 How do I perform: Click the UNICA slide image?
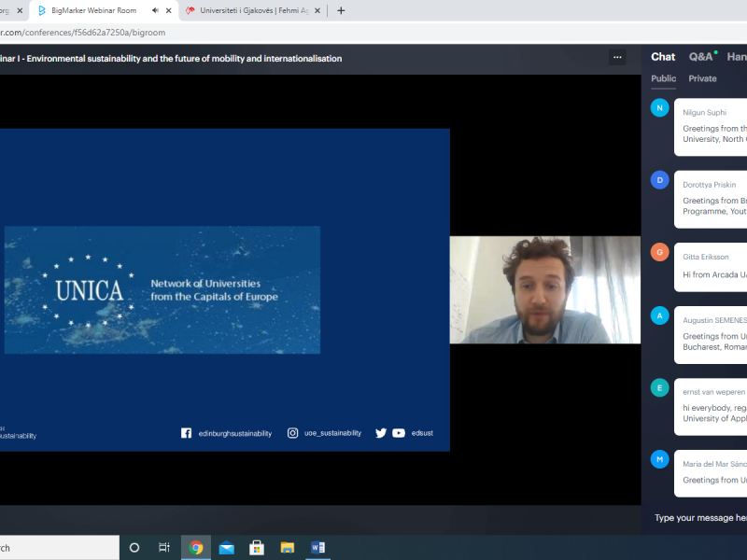162,289
